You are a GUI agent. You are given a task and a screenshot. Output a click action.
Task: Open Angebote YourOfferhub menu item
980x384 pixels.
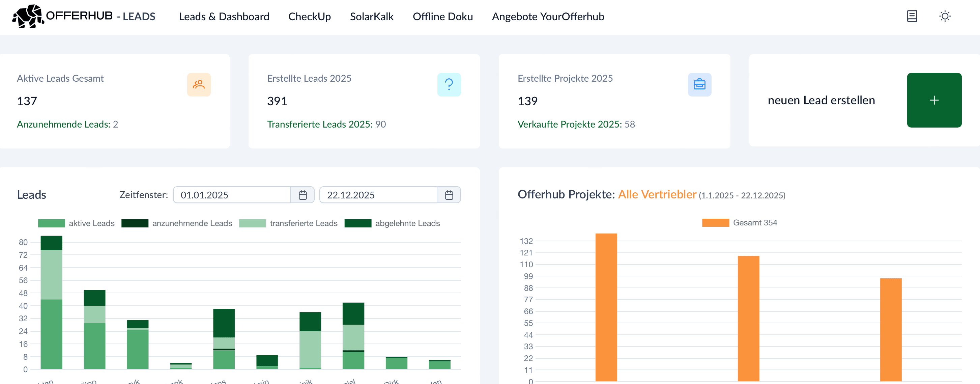548,17
